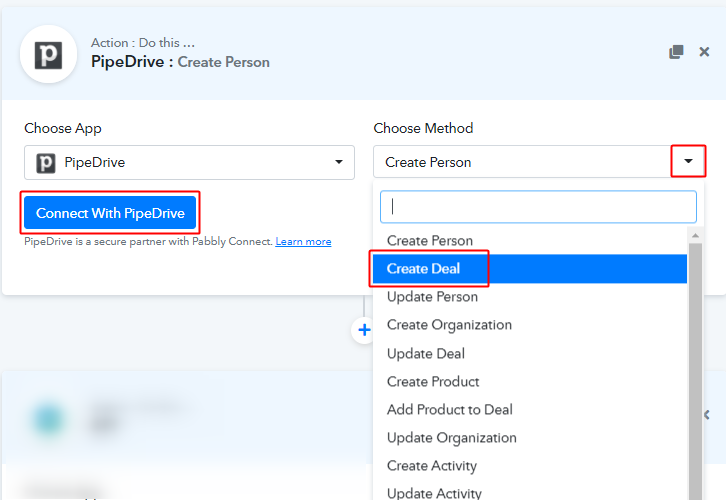Choose Create Organization from the list
Image resolution: width=726 pixels, height=500 pixels.
pyautogui.click(x=530, y=325)
